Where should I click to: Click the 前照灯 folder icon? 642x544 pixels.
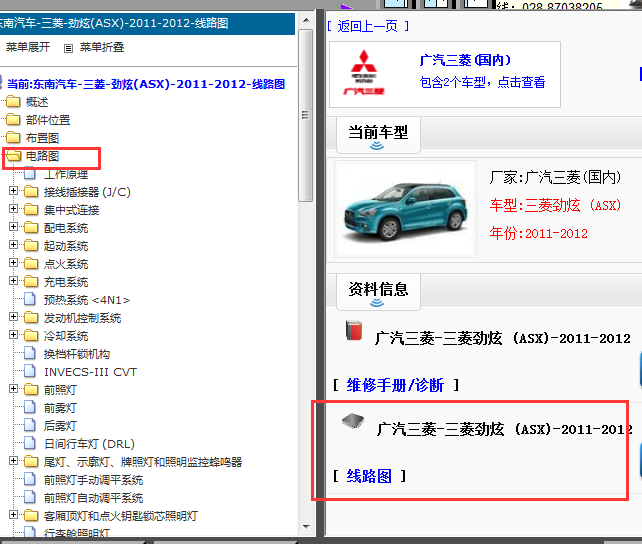pyautogui.click(x=31, y=389)
